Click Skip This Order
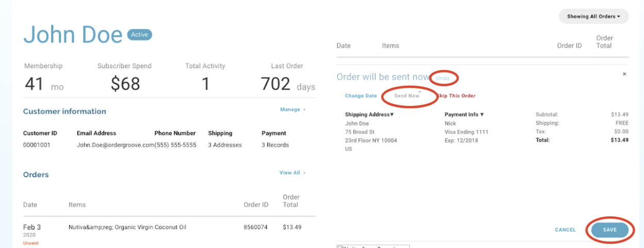The image size is (644, 248). pos(457,96)
